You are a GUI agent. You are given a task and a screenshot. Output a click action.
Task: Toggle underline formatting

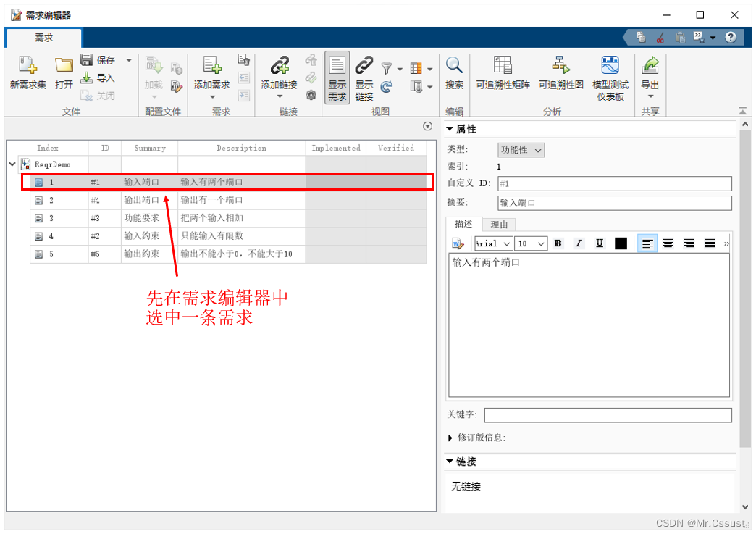[600, 243]
